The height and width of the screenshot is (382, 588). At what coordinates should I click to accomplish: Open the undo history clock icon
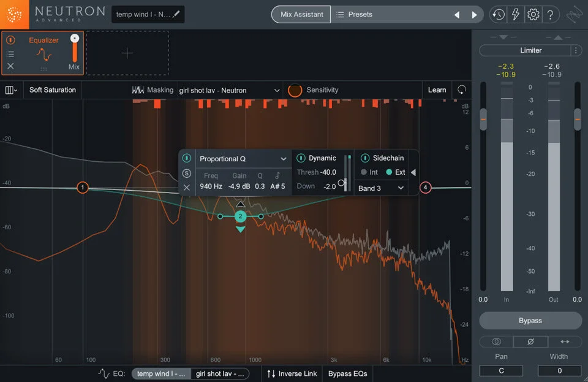coord(499,15)
